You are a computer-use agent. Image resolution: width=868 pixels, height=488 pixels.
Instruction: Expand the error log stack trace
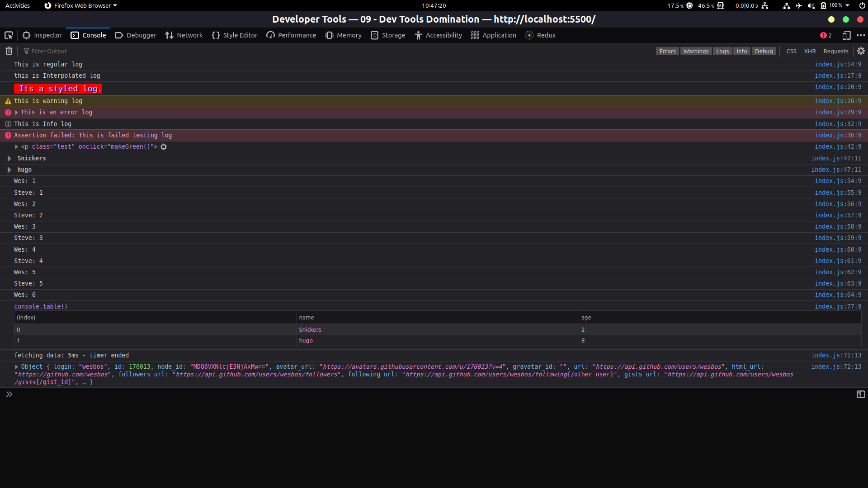(16, 113)
